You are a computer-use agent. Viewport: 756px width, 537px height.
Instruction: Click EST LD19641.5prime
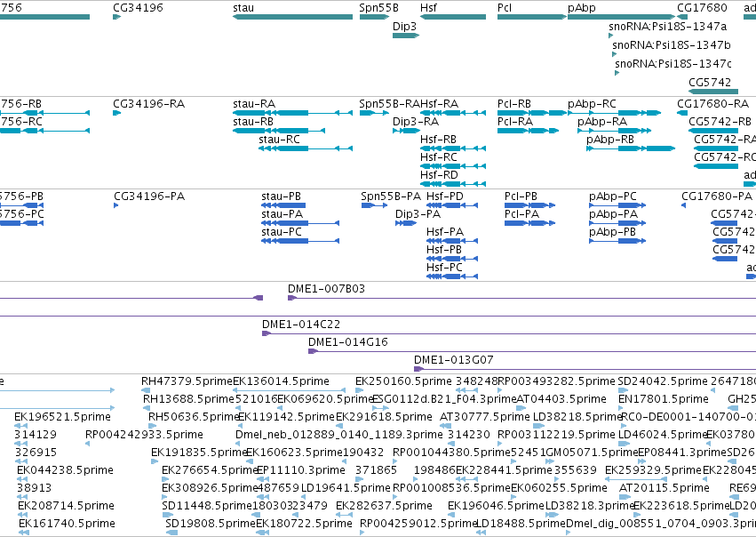(x=346, y=489)
